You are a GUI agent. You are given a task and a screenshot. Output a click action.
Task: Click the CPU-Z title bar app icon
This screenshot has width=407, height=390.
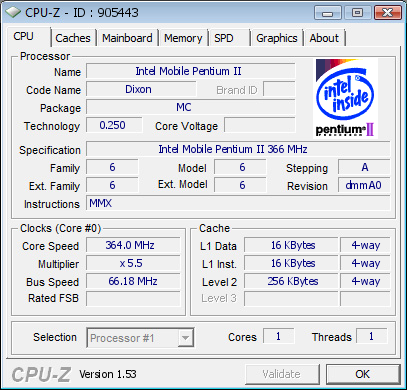[x=13, y=12]
